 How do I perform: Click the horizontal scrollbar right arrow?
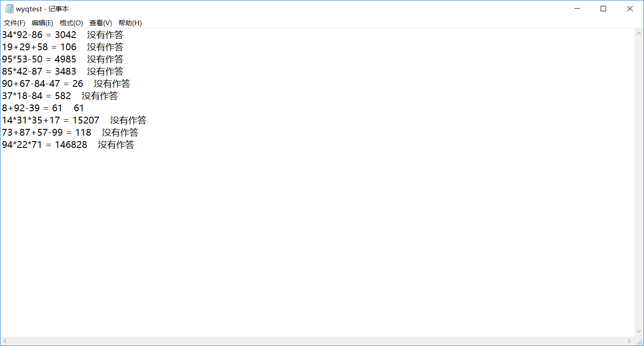click(629, 341)
